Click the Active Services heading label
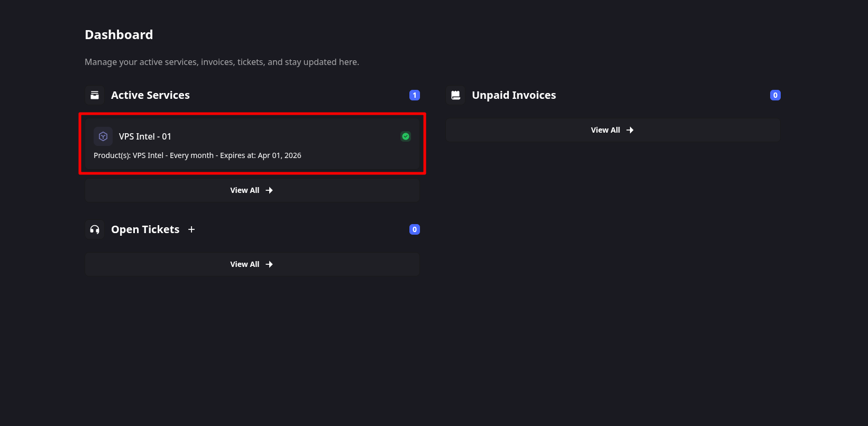The width and height of the screenshot is (868, 426). click(150, 95)
